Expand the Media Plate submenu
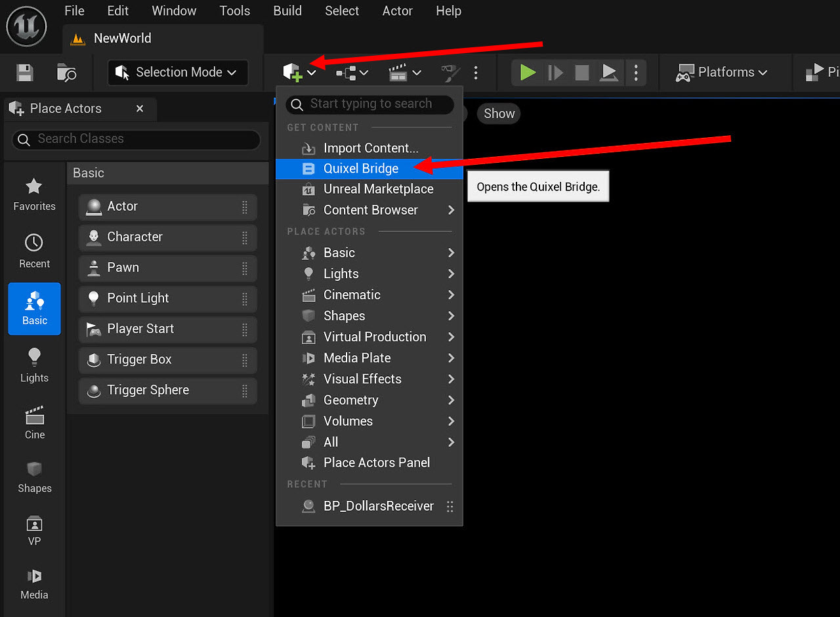Viewport: 840px width, 617px height. coord(369,358)
